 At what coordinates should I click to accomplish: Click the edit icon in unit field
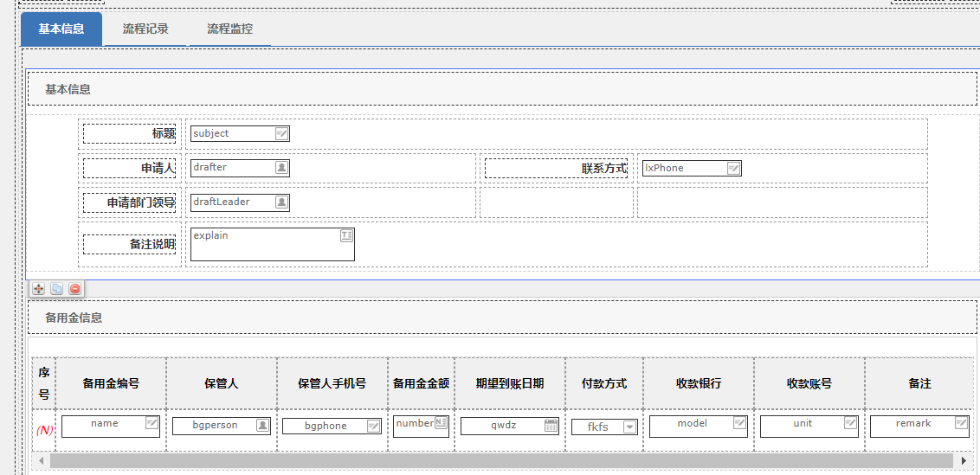point(850,423)
